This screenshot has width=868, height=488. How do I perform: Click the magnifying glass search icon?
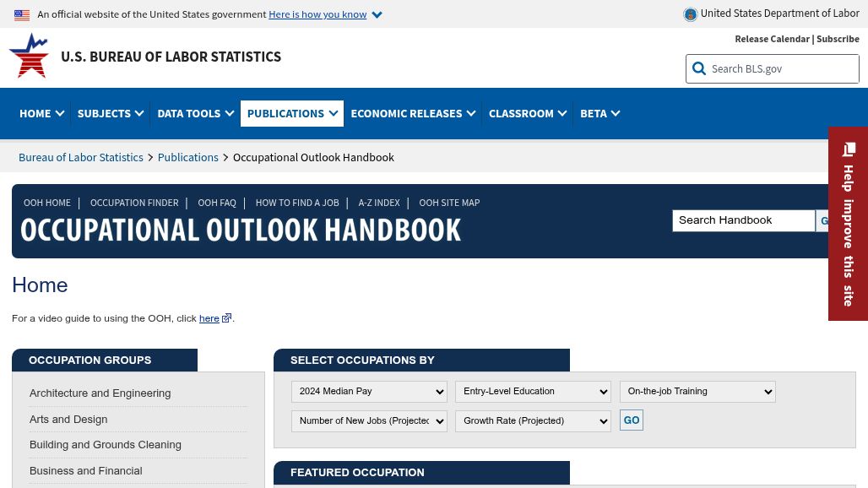(x=699, y=69)
